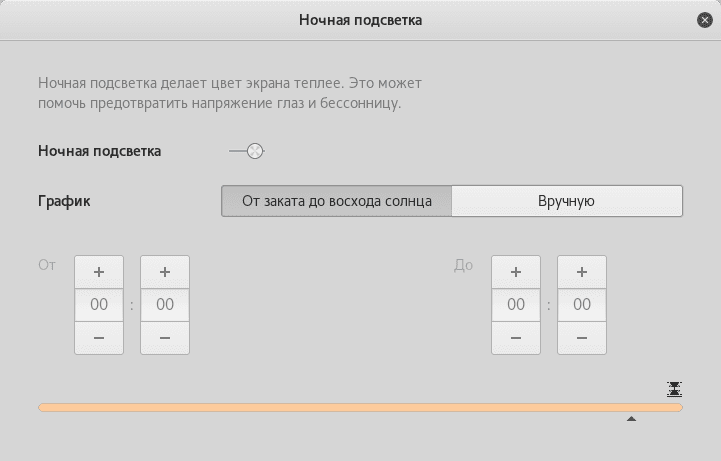Image resolution: width=721 pixels, height=461 pixels.
Task: Click the До hours input field
Action: [x=516, y=305]
